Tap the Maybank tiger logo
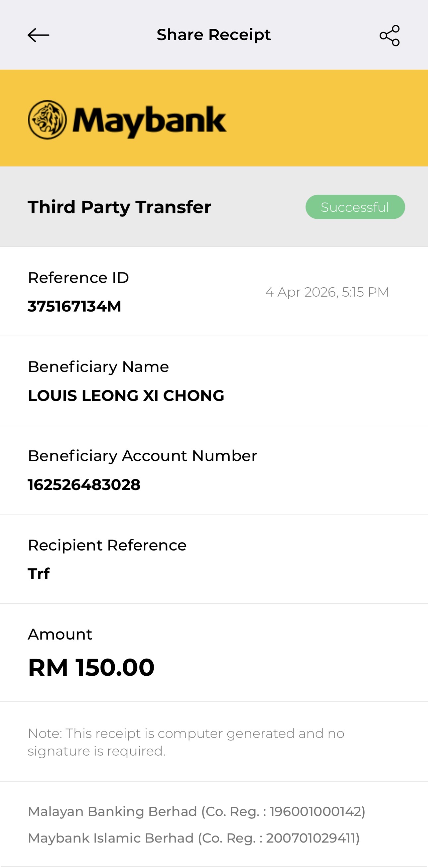Screen dimensions: 428x868 tap(47, 120)
